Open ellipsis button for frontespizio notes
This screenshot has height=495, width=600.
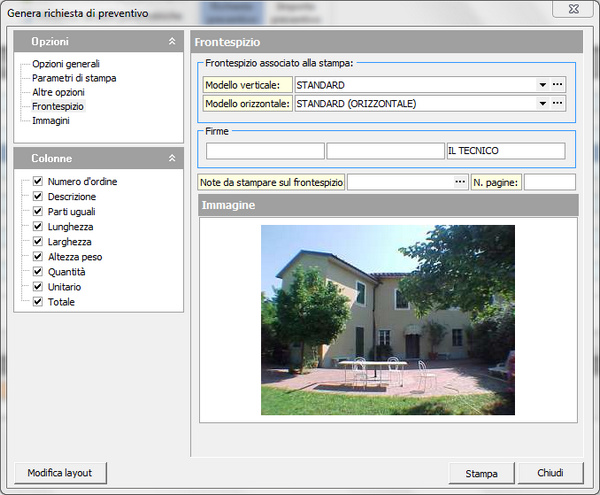pyautogui.click(x=460, y=182)
